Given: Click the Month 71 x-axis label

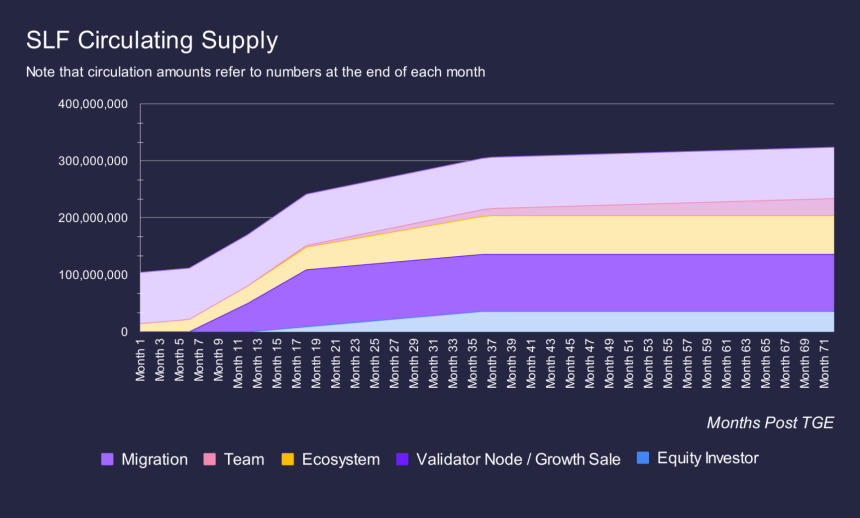Looking at the screenshot, I should (x=824, y=362).
